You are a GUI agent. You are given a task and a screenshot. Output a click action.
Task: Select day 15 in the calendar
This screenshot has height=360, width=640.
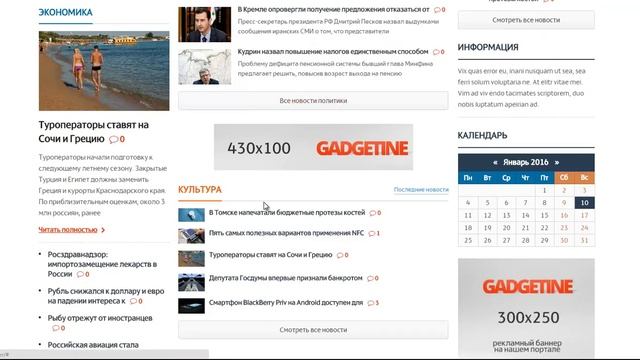tap(544, 215)
